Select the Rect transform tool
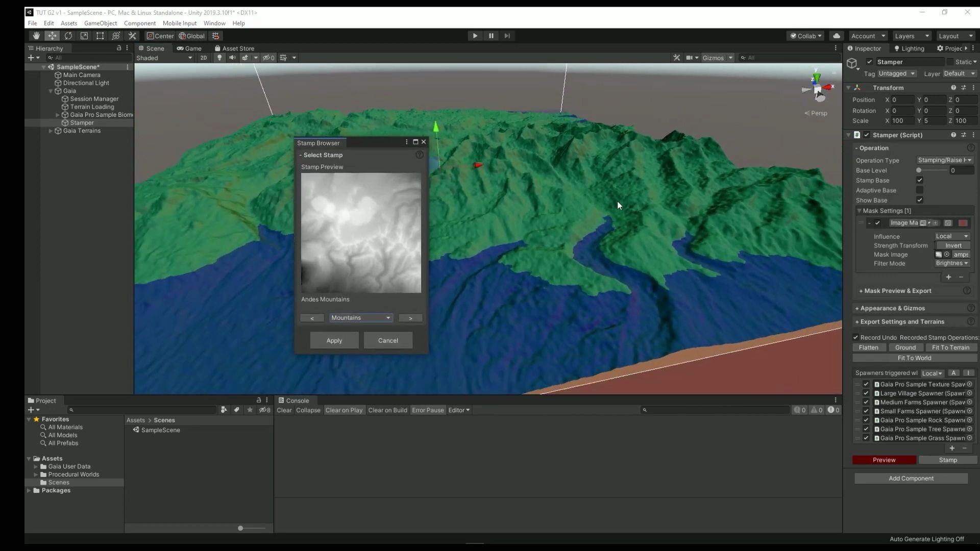The height and width of the screenshot is (551, 980). (x=100, y=36)
